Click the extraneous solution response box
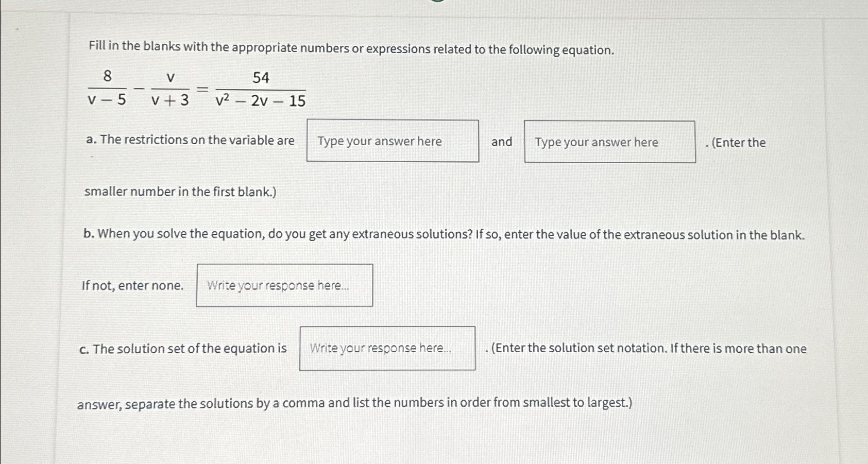 pos(284,285)
